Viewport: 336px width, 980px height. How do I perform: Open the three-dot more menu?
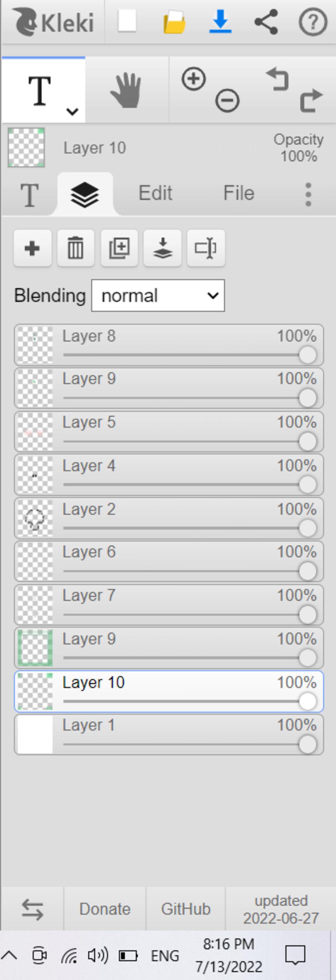308,194
